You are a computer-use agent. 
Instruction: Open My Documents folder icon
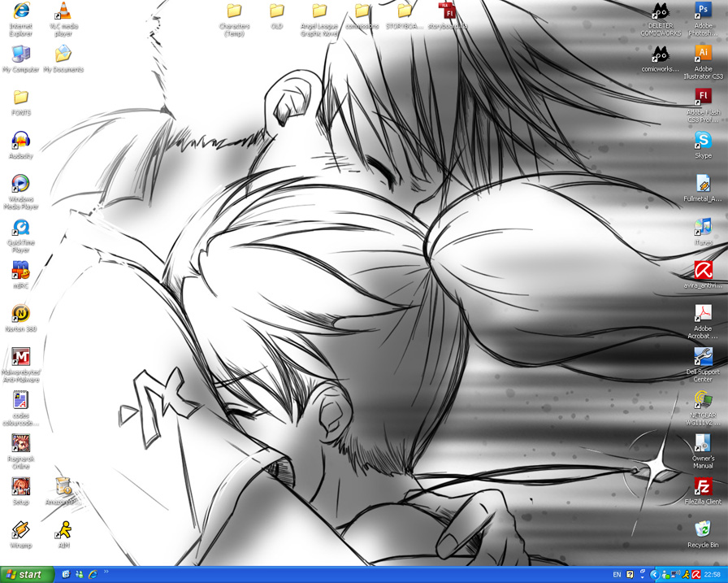(x=63, y=59)
